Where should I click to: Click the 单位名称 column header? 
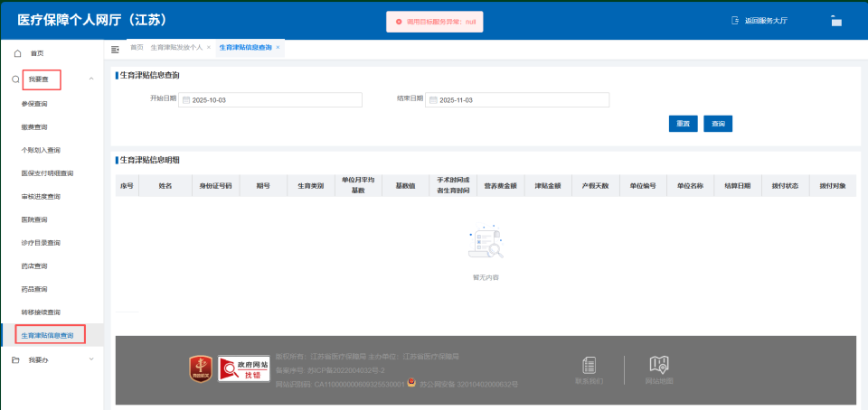point(690,186)
